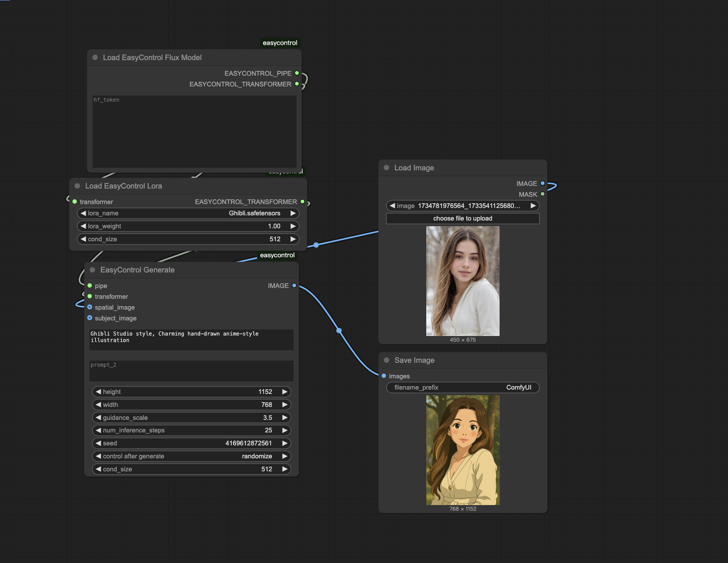Viewport: 728px width, 563px height.
Task: Decrease height value with left arrow
Action: pyautogui.click(x=99, y=392)
